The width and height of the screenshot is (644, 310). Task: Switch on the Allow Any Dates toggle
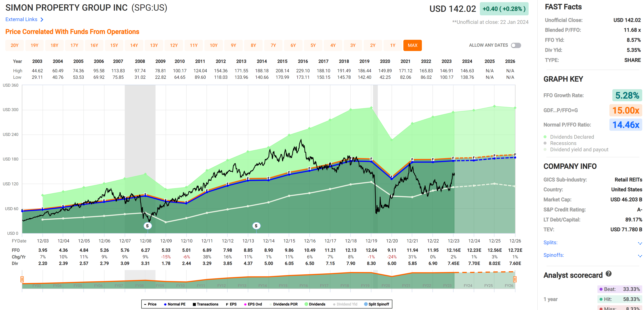point(516,45)
